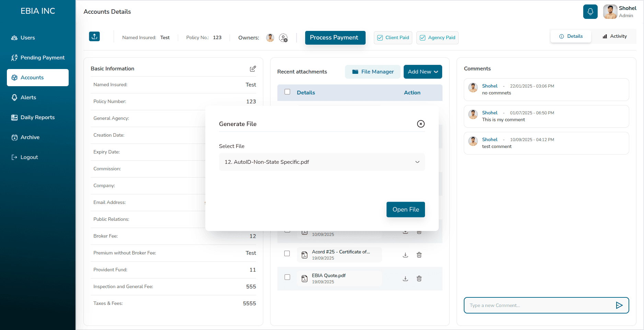644x330 pixels.
Task: Toggle the Agency Paid checkbox
Action: tap(423, 38)
